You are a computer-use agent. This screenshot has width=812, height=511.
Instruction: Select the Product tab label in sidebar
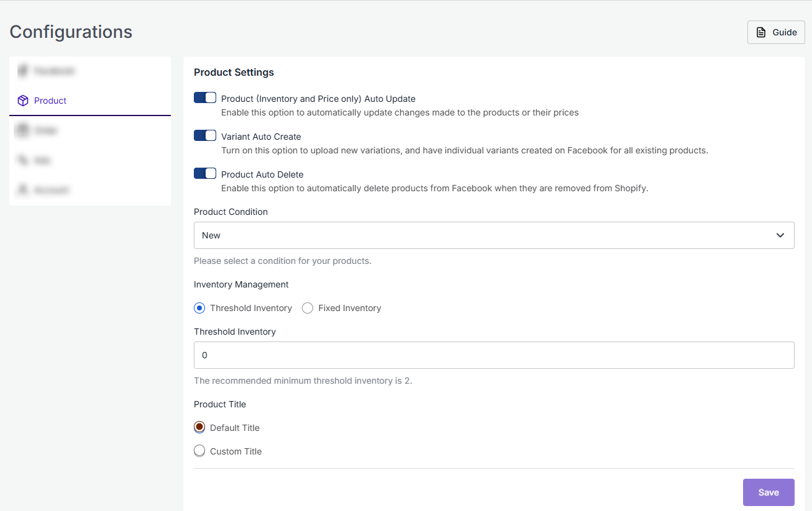pos(50,101)
